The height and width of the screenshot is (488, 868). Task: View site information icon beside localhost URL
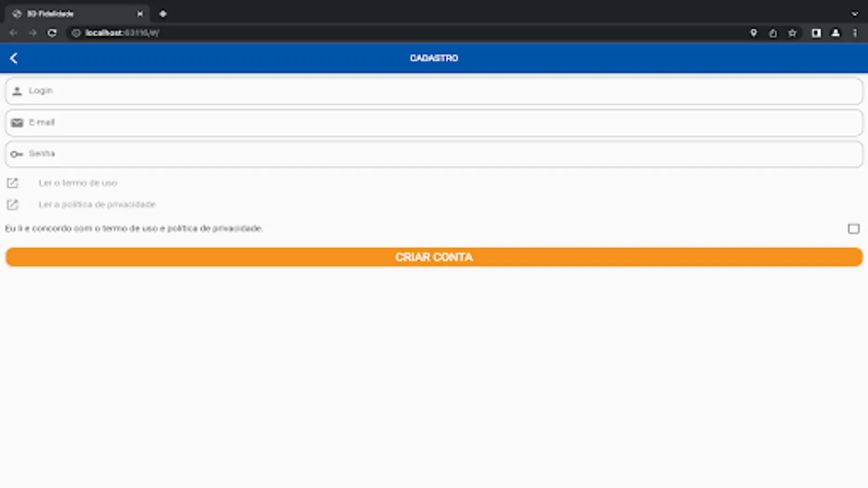76,33
